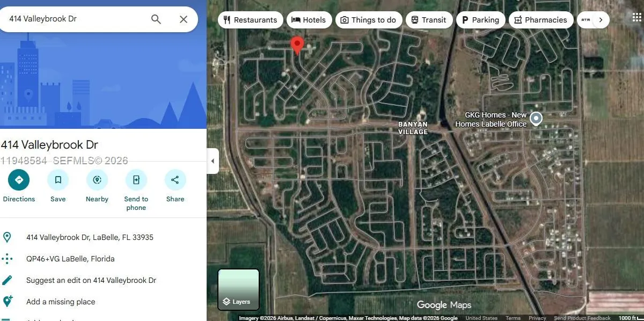Send the location to phone
Screen dimensions: 644x321
(x=136, y=180)
